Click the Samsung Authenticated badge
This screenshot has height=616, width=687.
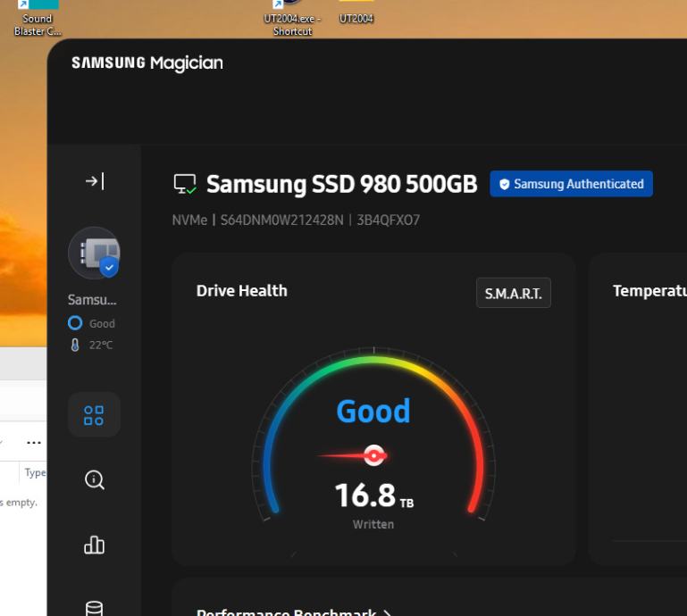coord(571,184)
